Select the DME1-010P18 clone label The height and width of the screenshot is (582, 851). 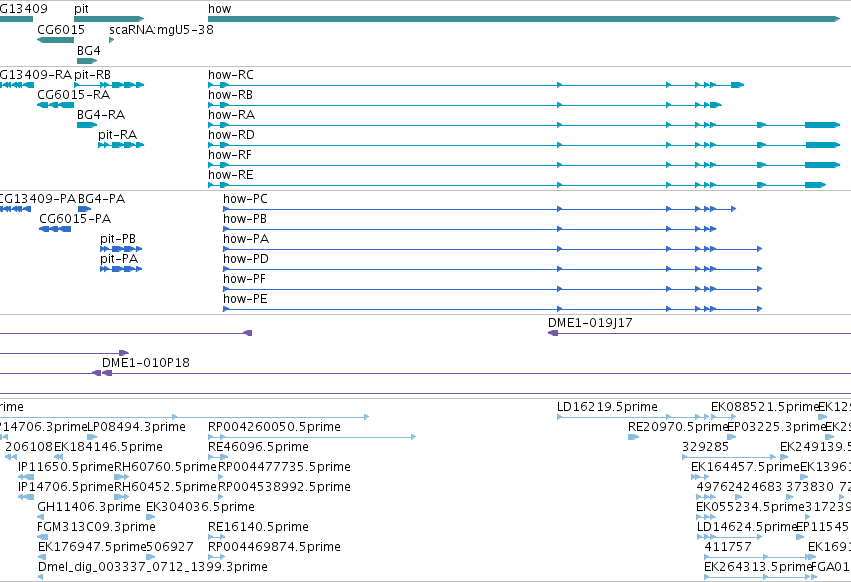tap(146, 363)
